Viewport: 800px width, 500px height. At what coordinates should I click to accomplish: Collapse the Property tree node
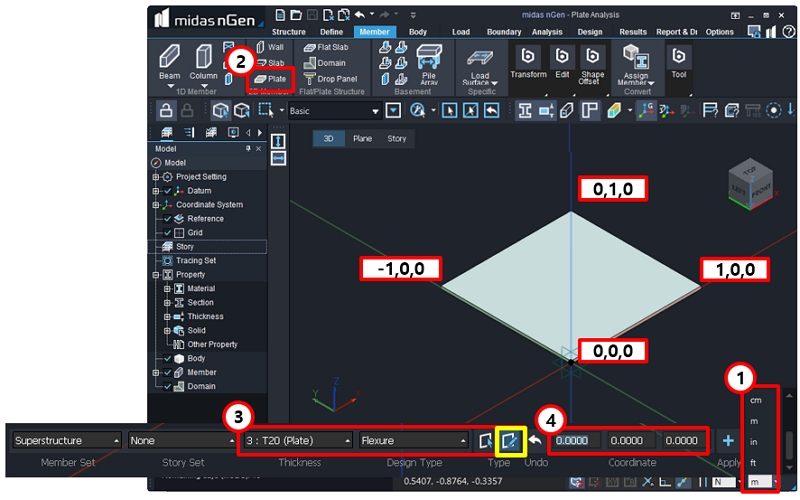pyautogui.click(x=156, y=275)
